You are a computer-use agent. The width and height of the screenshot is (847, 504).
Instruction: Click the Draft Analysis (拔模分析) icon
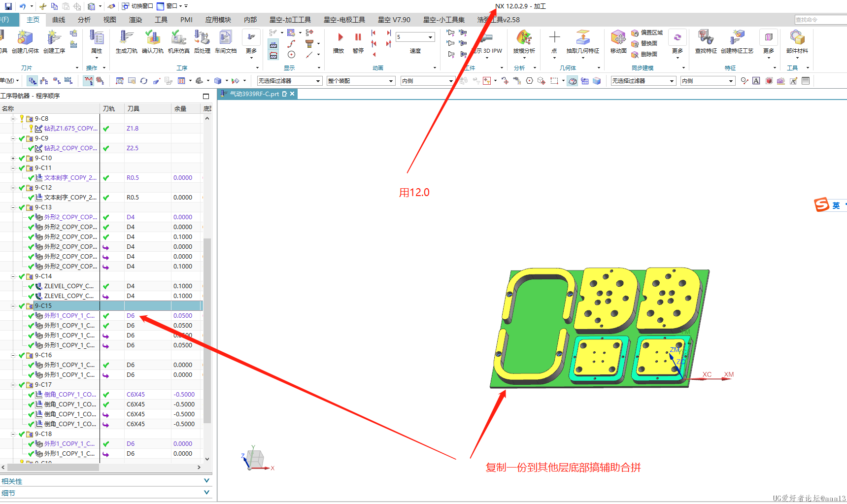(524, 38)
